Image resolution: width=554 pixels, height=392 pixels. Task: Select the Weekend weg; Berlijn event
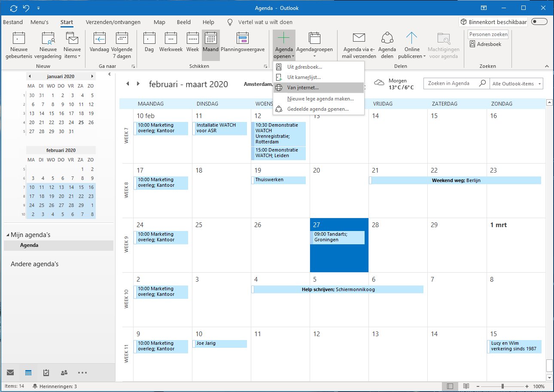(x=455, y=180)
